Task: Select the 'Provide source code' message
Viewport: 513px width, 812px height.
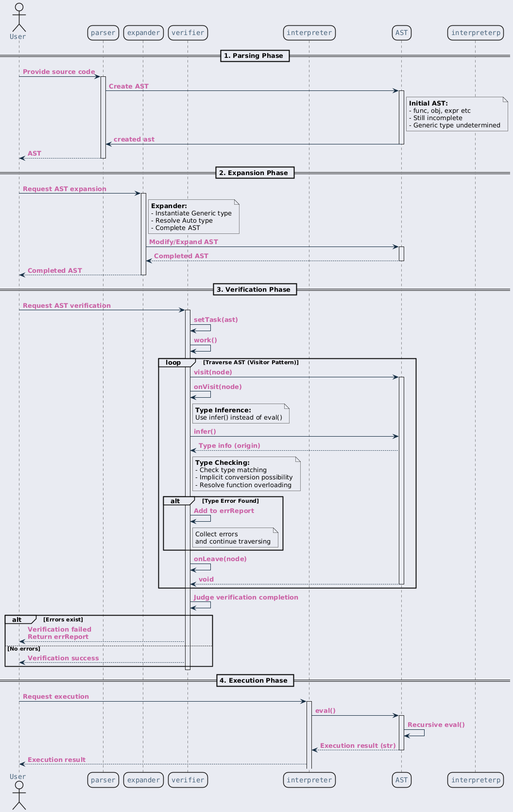Action: tap(59, 72)
